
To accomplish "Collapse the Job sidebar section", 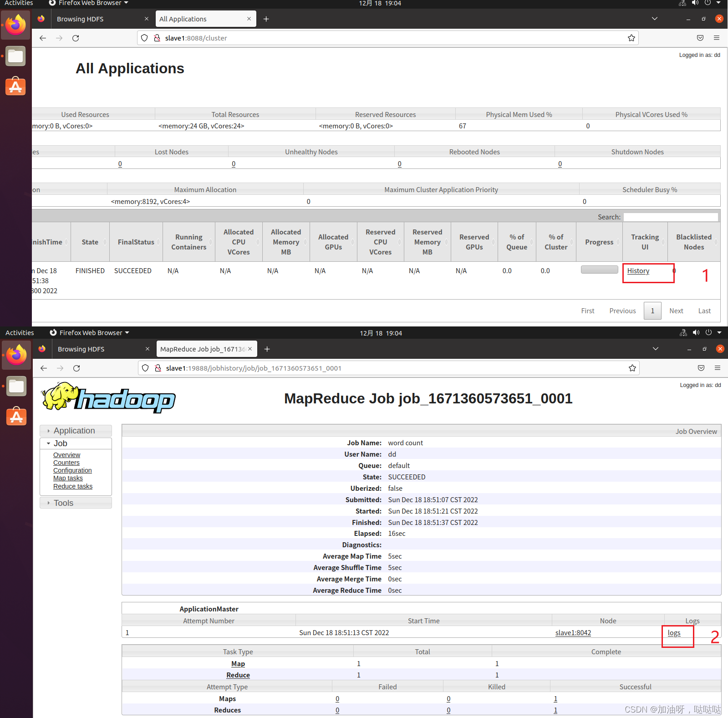I will [x=76, y=443].
